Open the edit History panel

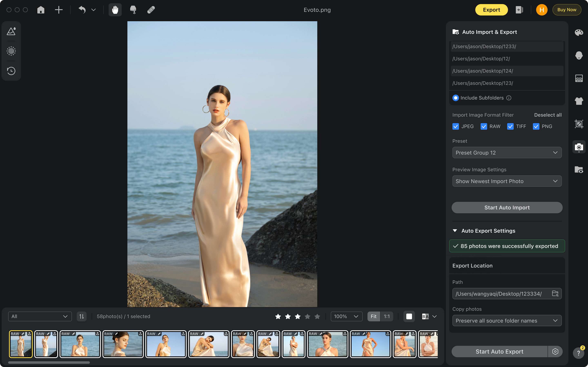click(x=11, y=71)
